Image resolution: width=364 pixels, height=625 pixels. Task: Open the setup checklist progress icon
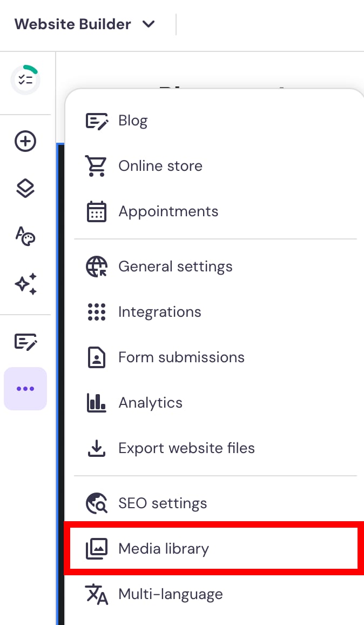point(25,80)
